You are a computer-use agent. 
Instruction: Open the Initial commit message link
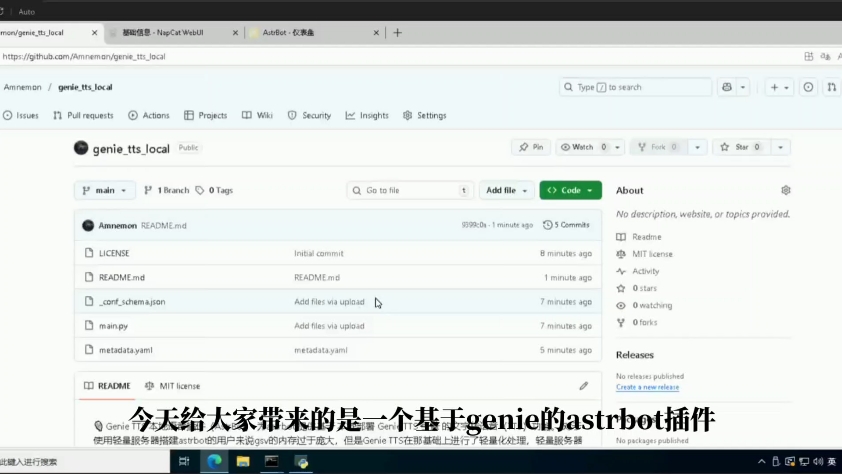pos(319,253)
